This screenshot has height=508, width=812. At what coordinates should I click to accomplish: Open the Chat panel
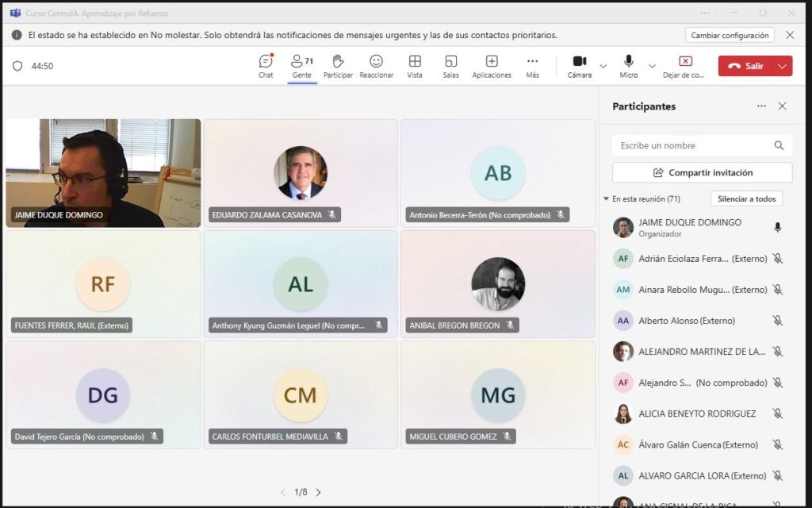coord(266,67)
